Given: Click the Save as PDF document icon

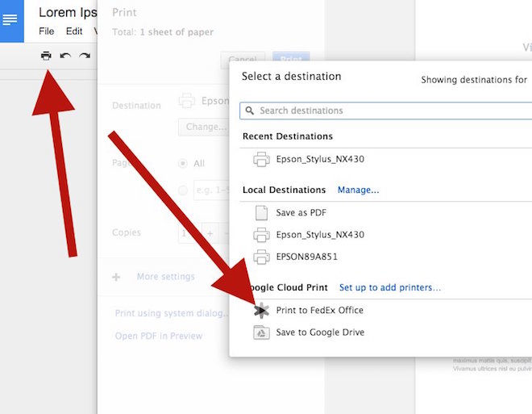Looking at the screenshot, I should [261, 213].
